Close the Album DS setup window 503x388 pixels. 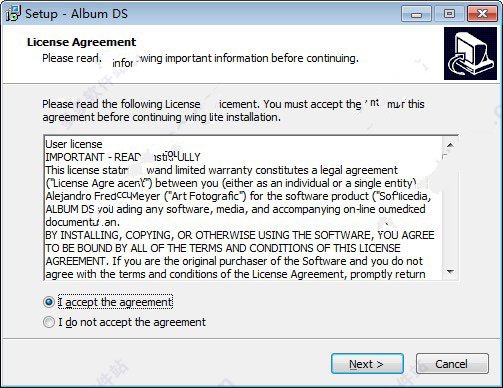[x=482, y=14]
